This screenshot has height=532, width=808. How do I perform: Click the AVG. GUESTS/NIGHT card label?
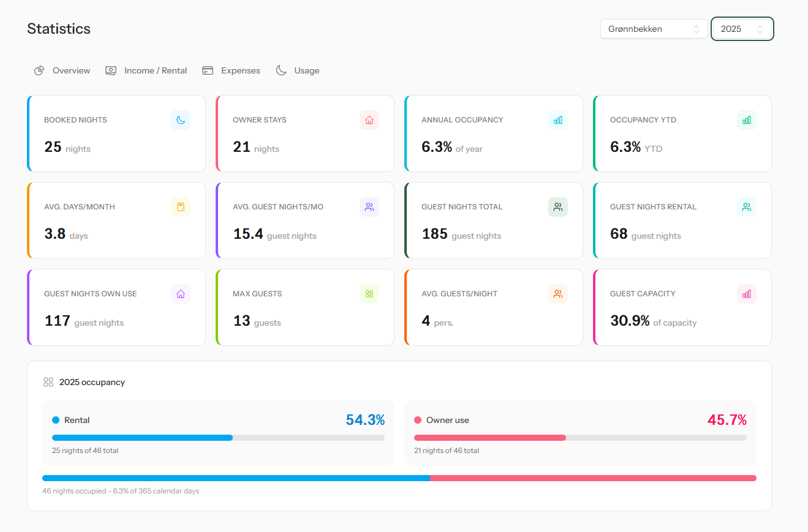pyautogui.click(x=459, y=294)
